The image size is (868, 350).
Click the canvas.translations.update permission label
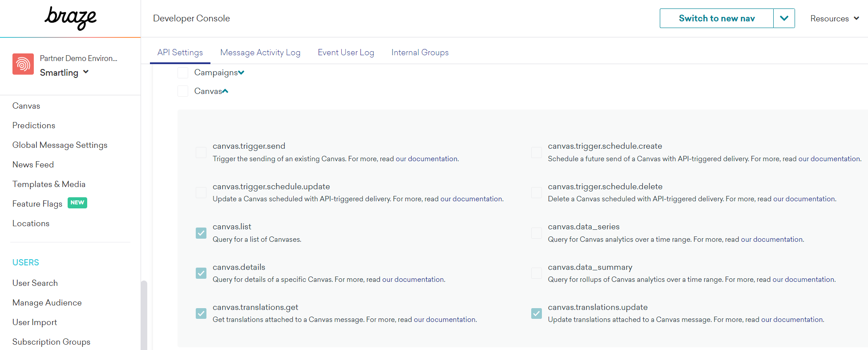point(598,307)
